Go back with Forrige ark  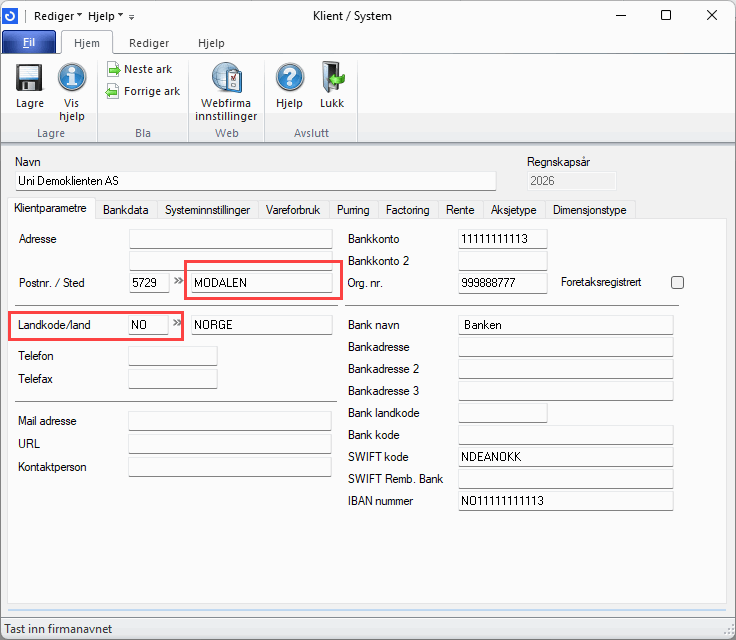click(143, 91)
